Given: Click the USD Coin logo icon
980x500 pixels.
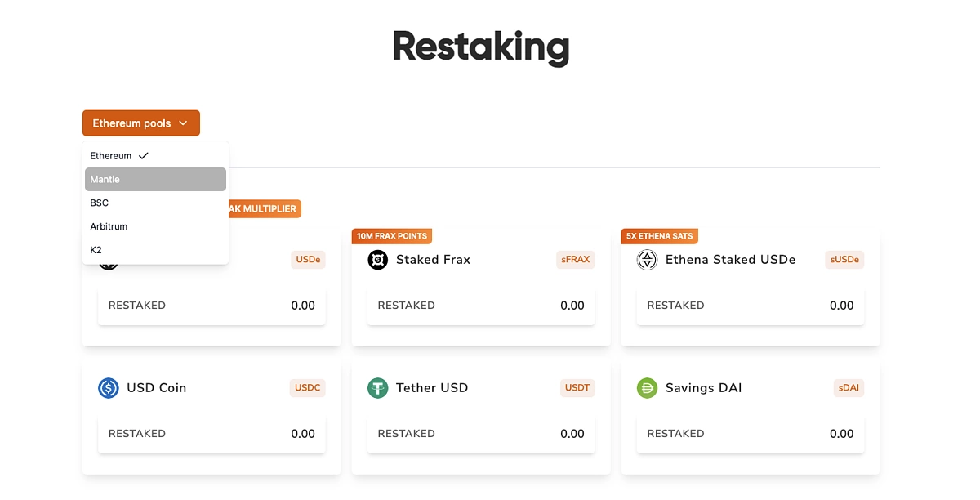Looking at the screenshot, I should coord(109,388).
